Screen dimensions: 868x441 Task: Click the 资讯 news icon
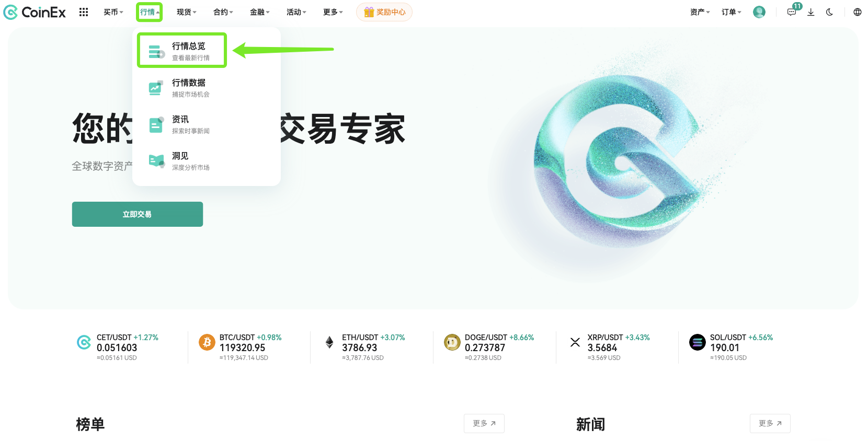click(156, 124)
